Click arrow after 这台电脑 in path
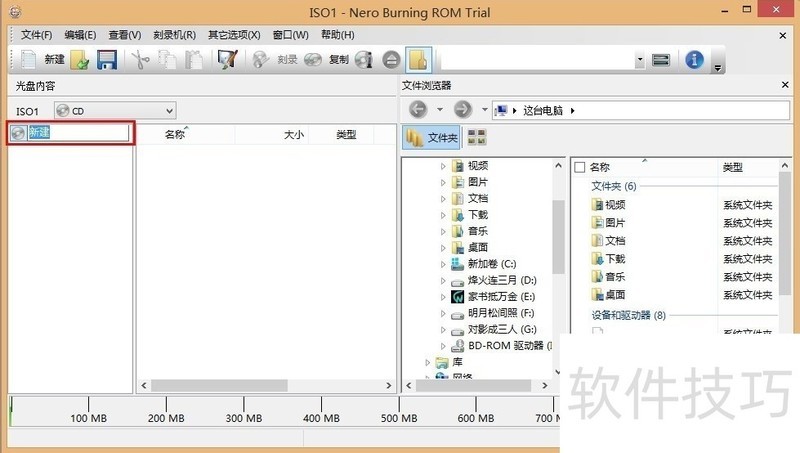This screenshot has width=800, height=453. click(x=572, y=110)
